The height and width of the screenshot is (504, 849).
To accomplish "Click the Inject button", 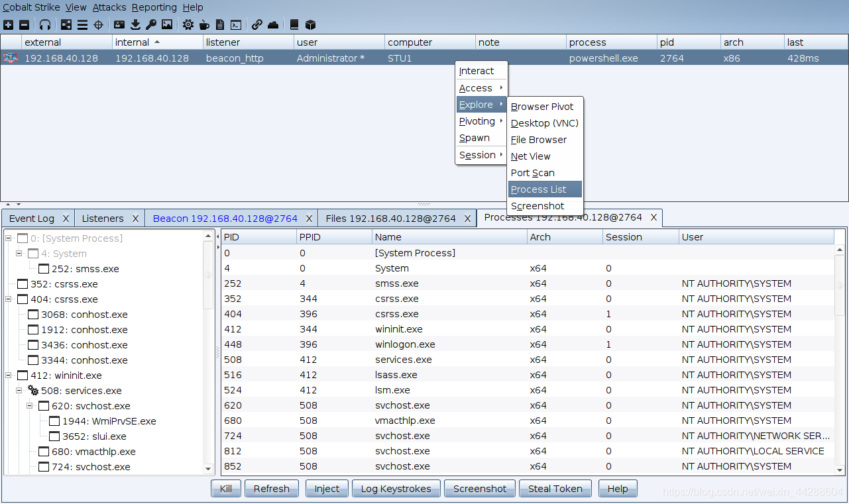I will [327, 489].
